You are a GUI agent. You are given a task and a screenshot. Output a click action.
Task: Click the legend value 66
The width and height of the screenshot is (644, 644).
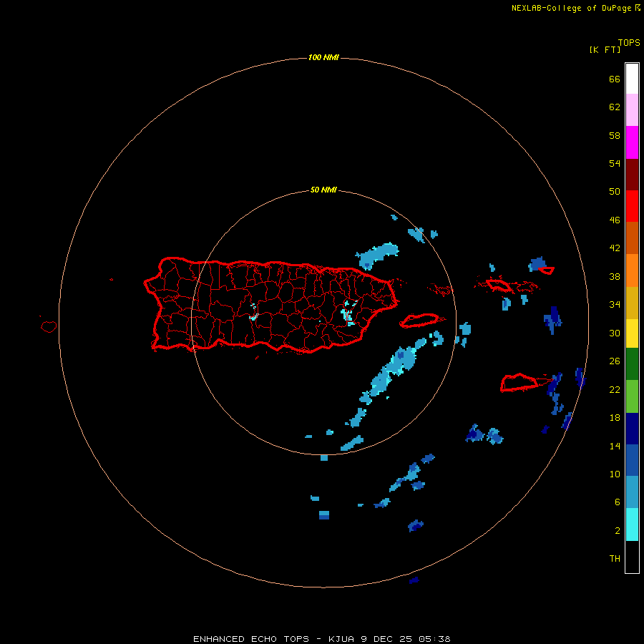click(x=615, y=79)
